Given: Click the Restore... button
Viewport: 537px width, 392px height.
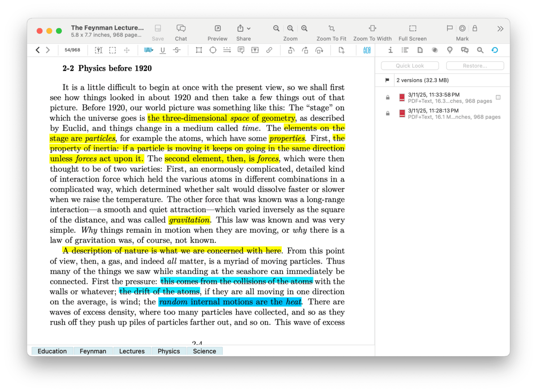Looking at the screenshot, I should [x=475, y=66].
